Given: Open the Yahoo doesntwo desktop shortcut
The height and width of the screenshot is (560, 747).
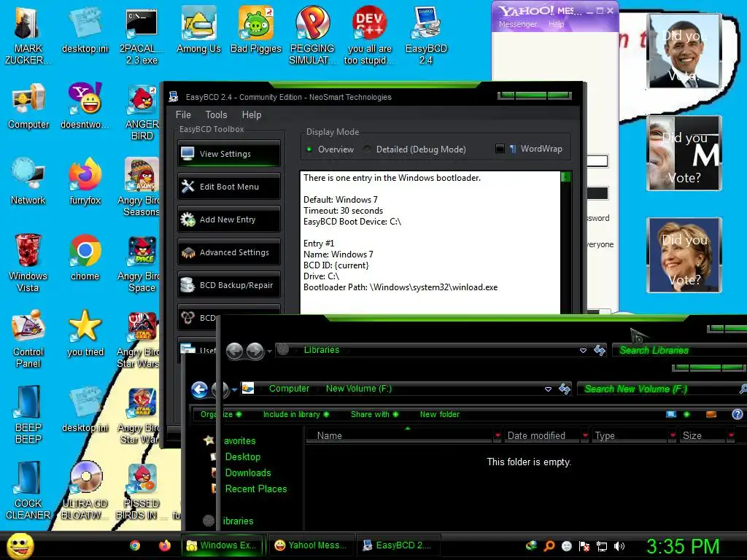Looking at the screenshot, I should [x=85, y=106].
